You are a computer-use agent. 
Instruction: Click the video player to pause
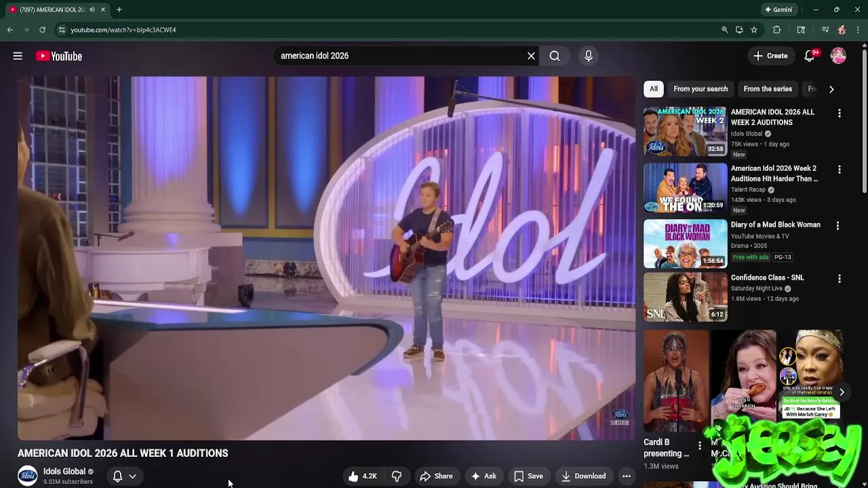pos(327,258)
